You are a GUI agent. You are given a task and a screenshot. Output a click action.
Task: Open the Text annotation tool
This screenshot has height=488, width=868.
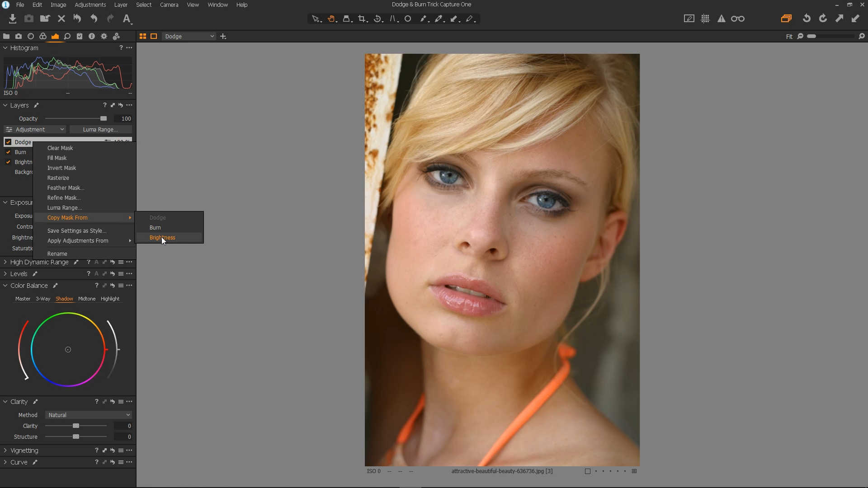pos(127,19)
